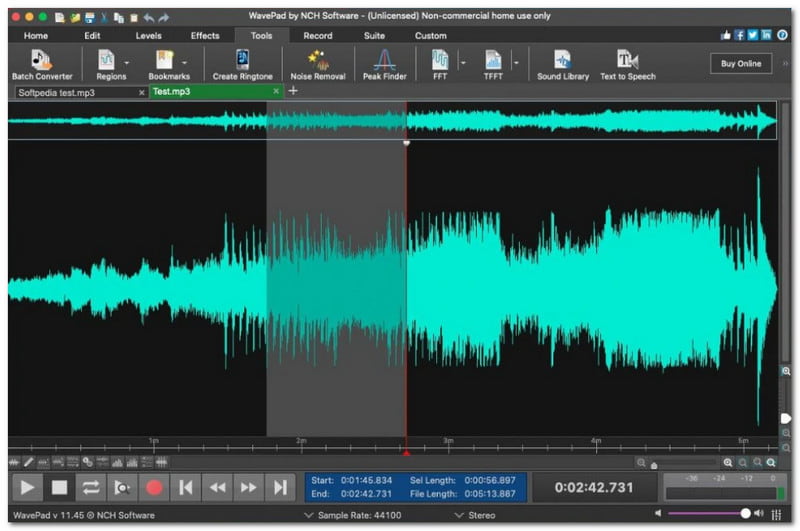Click the help question mark icon
The height and width of the screenshot is (531, 800).
pyautogui.click(x=782, y=35)
